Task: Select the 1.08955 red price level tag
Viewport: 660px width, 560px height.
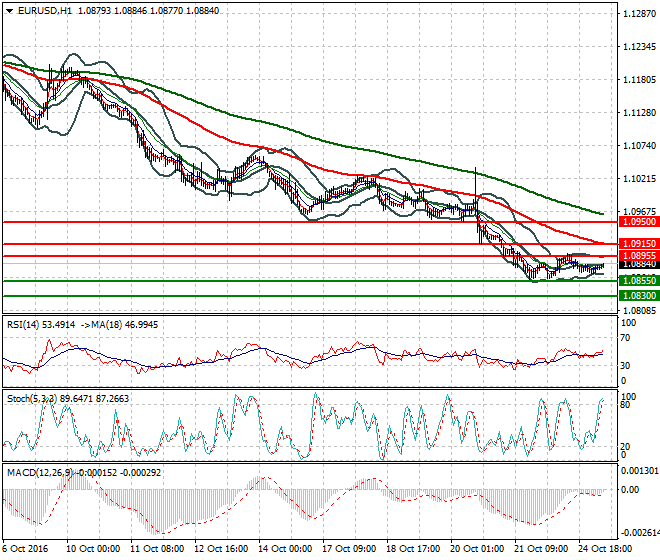Action: tap(637, 256)
